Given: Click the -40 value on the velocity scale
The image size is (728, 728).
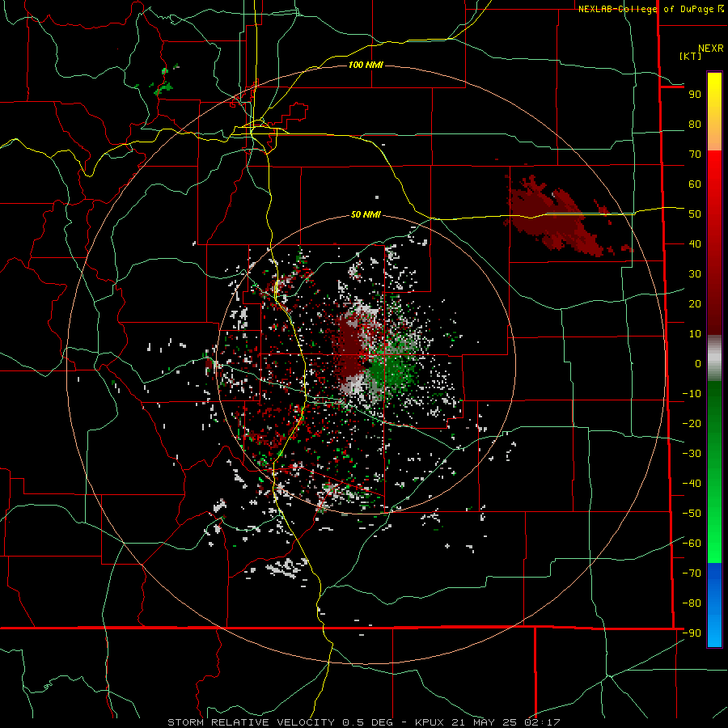Looking at the screenshot, I should tap(692, 484).
